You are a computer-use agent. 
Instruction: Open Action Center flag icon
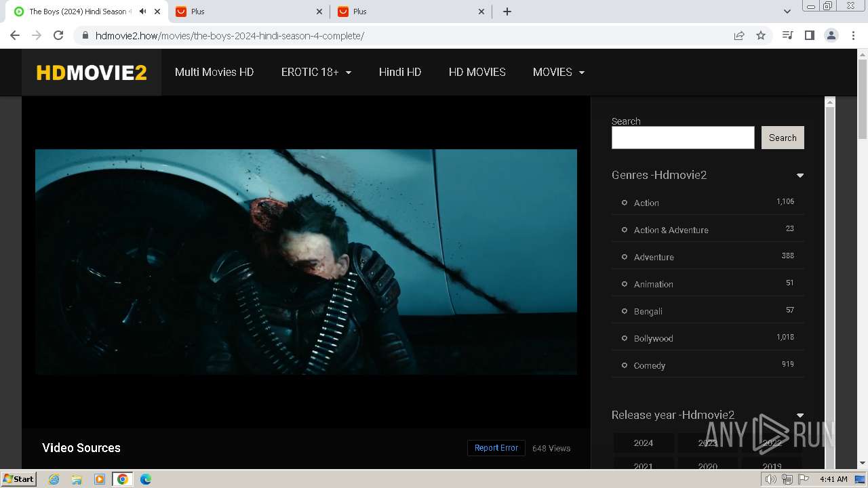pos(804,479)
